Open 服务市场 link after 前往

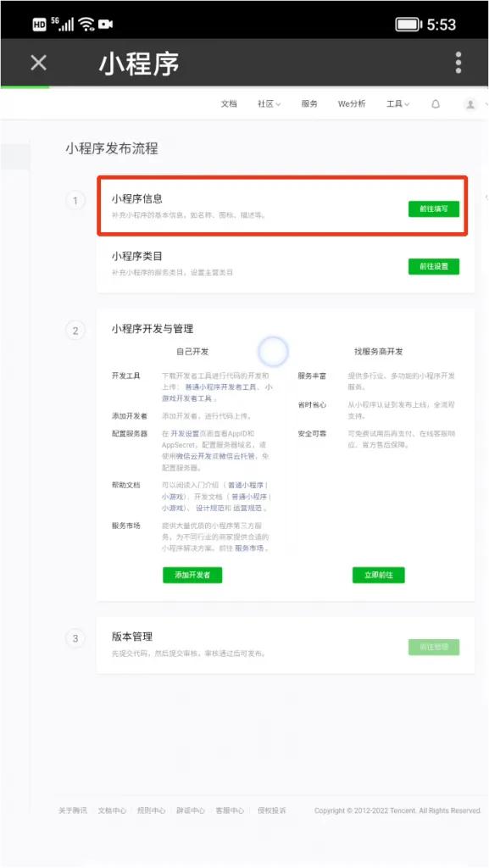[x=249, y=548]
